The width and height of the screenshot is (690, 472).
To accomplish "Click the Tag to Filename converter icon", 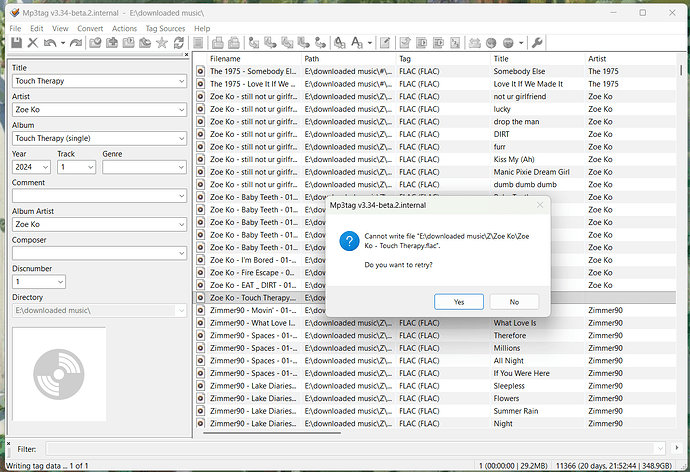I will 253,43.
